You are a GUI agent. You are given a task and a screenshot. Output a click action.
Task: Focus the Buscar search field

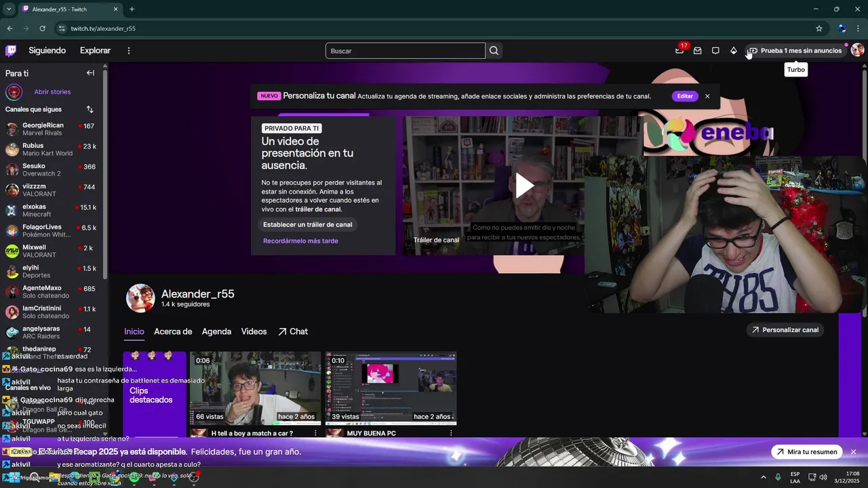click(x=406, y=51)
